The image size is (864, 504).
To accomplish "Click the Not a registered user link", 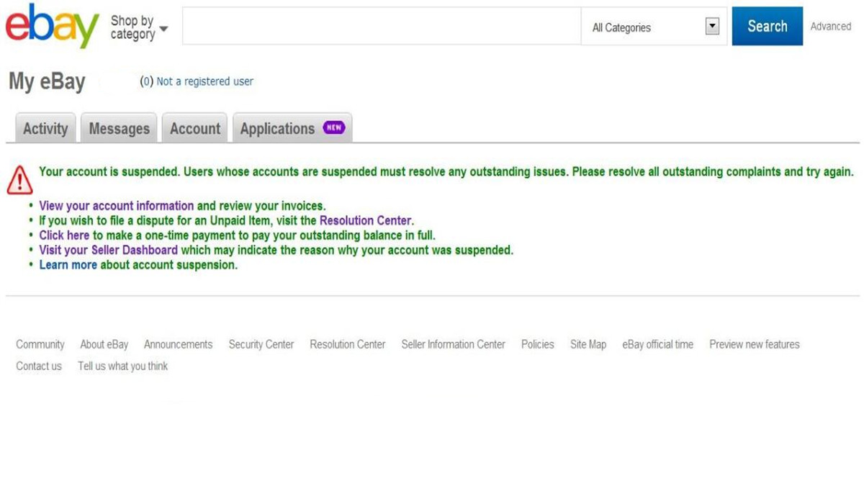I will (x=205, y=82).
